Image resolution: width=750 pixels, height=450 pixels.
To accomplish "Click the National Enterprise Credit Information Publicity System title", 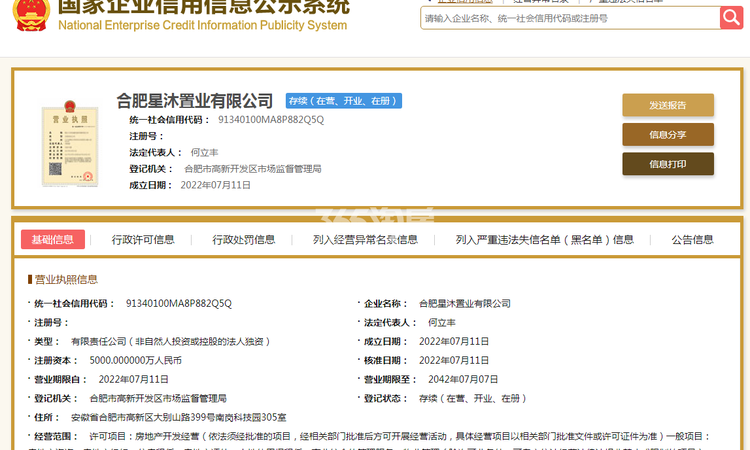I will (202, 25).
